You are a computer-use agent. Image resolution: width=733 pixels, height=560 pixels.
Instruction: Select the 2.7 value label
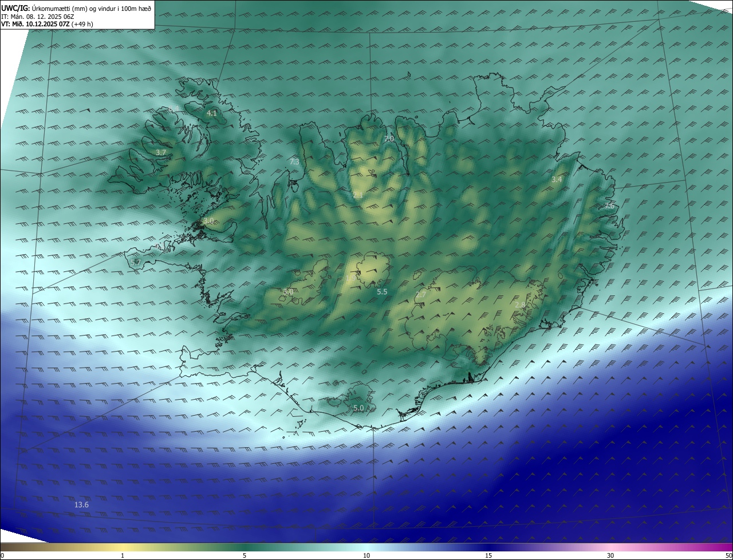click(421, 294)
